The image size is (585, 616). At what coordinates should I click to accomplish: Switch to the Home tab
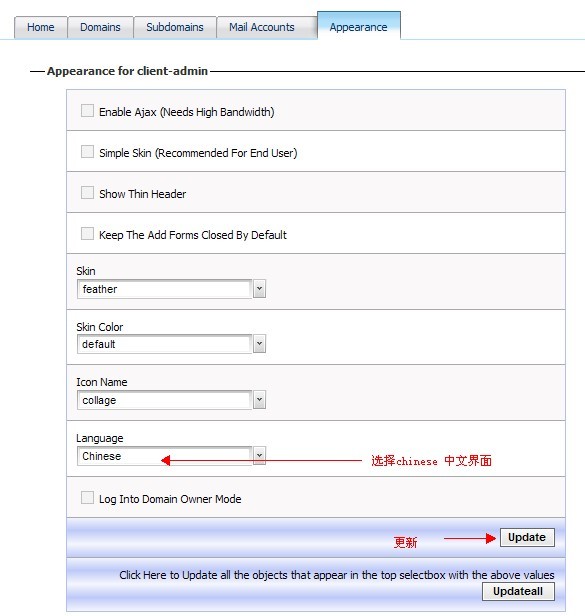click(x=41, y=28)
